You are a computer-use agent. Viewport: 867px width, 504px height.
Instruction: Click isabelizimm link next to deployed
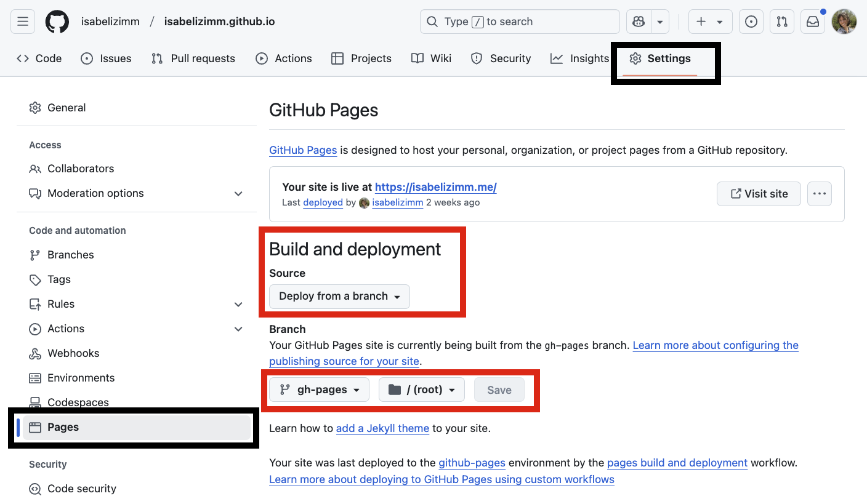click(397, 202)
